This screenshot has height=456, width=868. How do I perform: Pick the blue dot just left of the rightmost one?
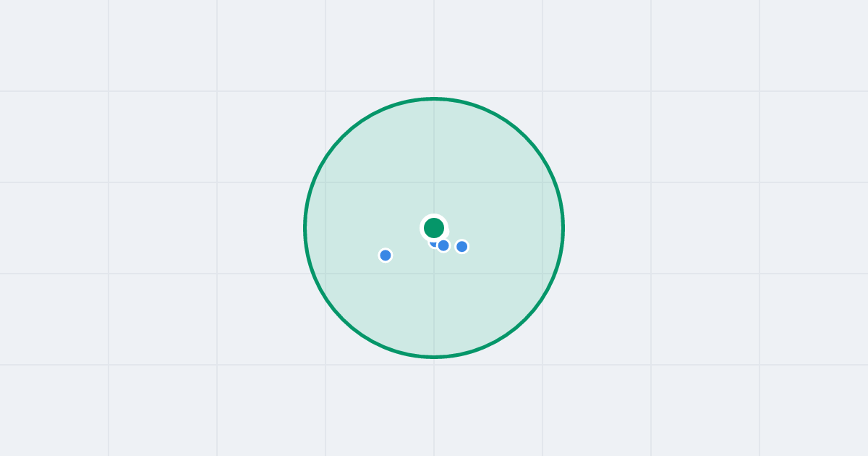pos(443,245)
